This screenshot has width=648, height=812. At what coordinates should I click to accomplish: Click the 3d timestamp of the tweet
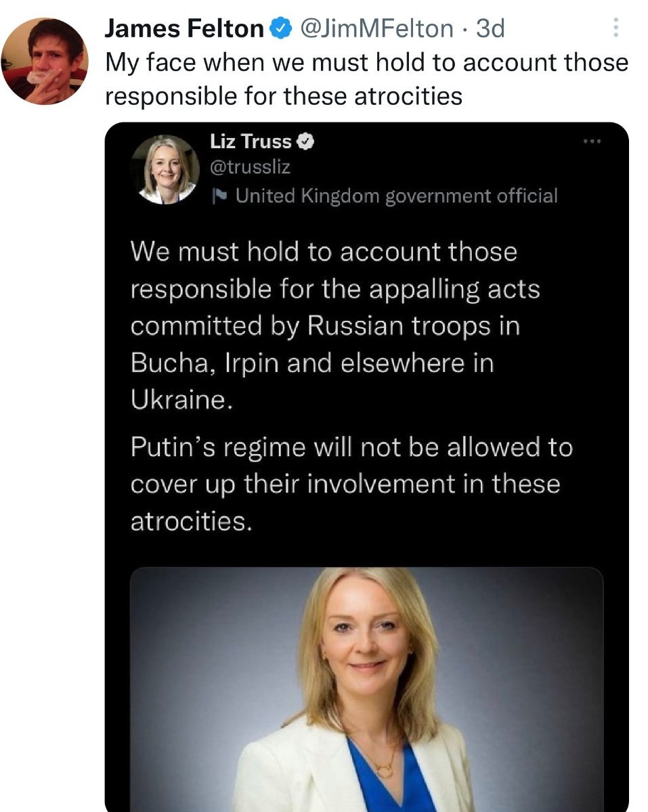(490, 28)
